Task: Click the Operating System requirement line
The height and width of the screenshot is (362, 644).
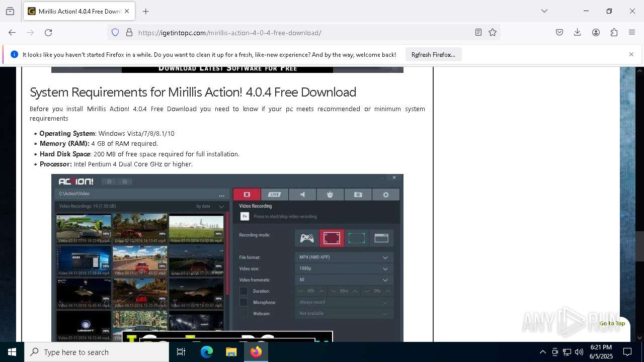Action: pyautogui.click(x=107, y=133)
